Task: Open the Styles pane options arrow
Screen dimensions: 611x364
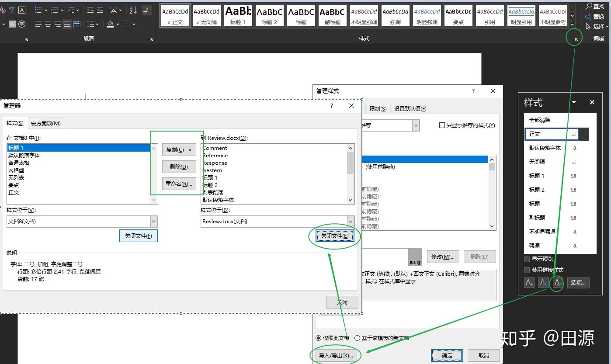Action: point(574,103)
